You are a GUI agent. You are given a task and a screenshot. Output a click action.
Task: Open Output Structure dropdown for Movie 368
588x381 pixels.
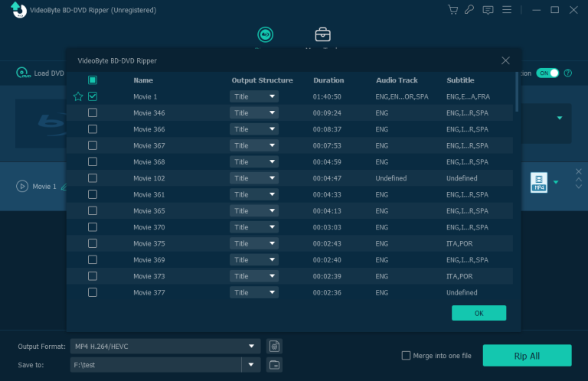point(254,162)
